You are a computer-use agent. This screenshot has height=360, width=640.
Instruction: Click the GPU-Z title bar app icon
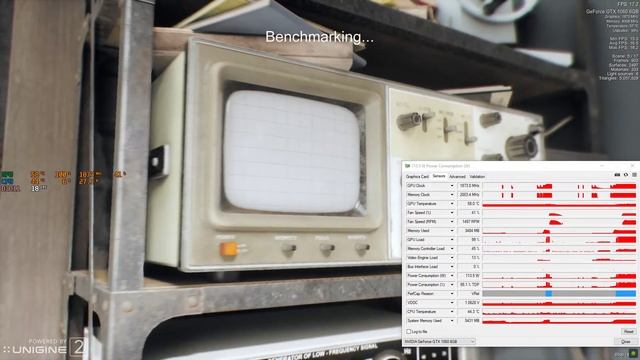tap(407, 166)
